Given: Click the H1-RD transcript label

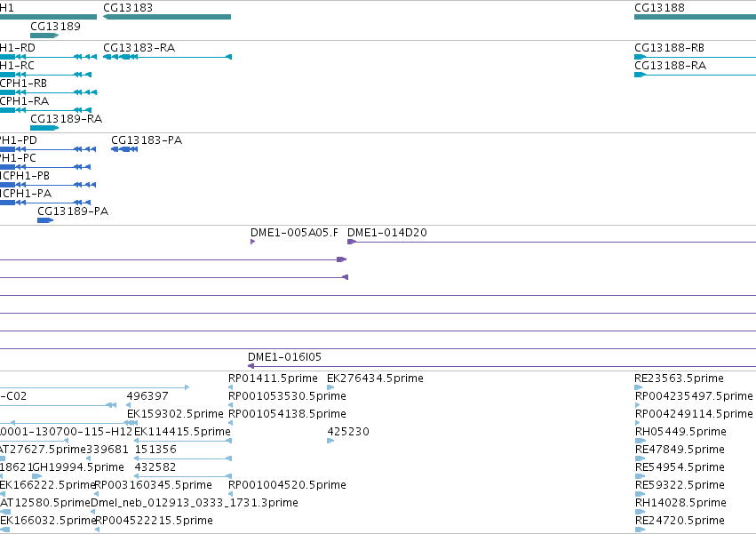Looking at the screenshot, I should 18,48.
